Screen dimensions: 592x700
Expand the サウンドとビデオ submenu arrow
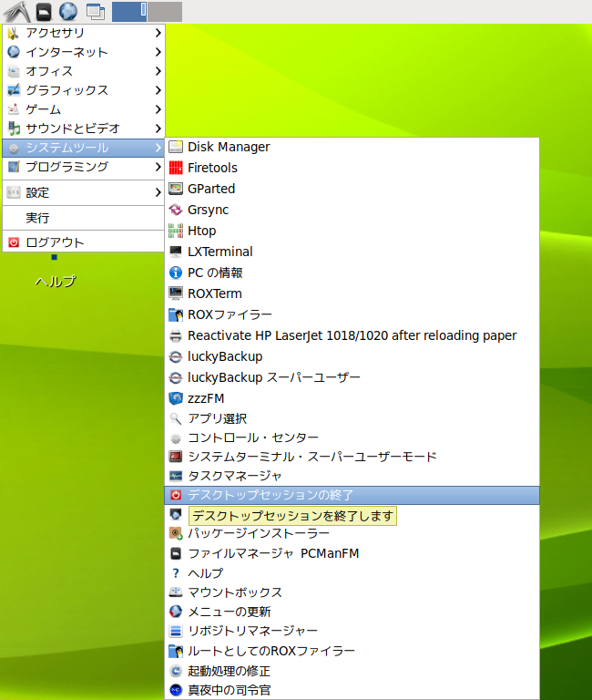tap(158, 129)
